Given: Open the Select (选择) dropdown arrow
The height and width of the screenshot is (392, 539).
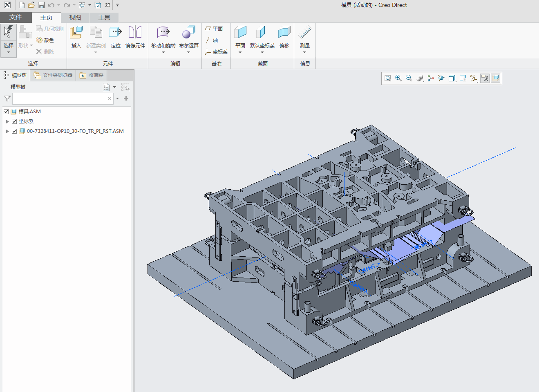Looking at the screenshot, I should [8, 52].
